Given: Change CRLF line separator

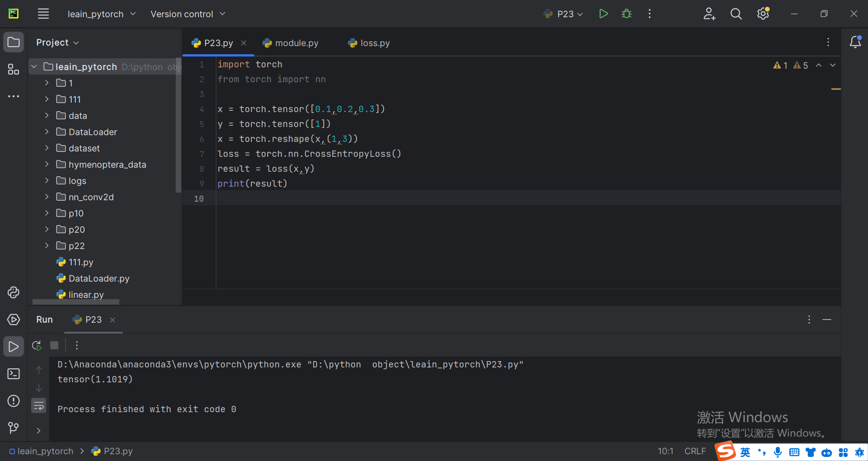Looking at the screenshot, I should 695,451.
